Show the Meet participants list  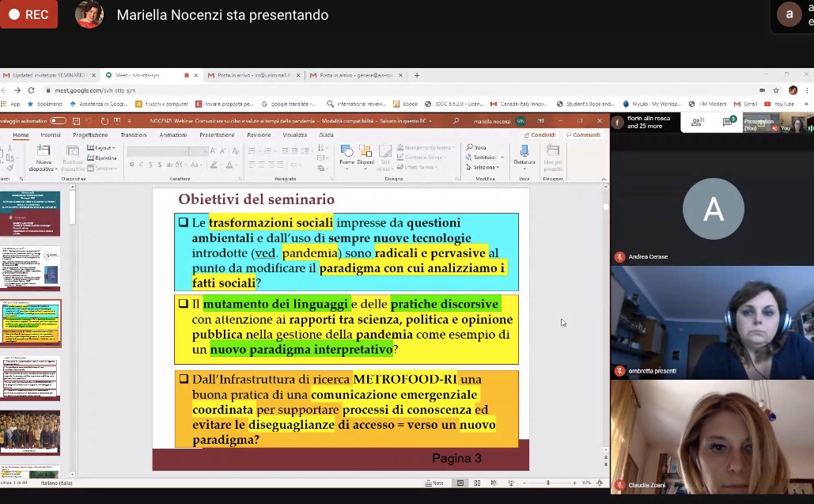tap(697, 123)
